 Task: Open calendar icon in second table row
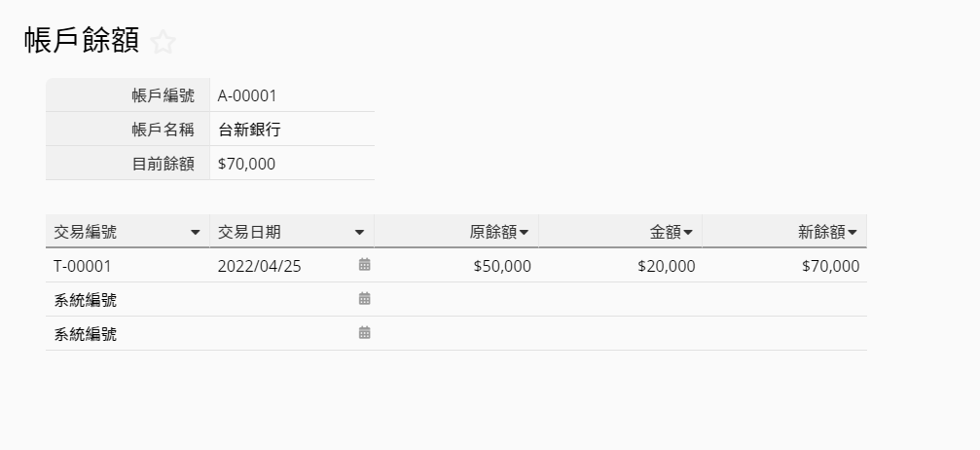point(365,299)
